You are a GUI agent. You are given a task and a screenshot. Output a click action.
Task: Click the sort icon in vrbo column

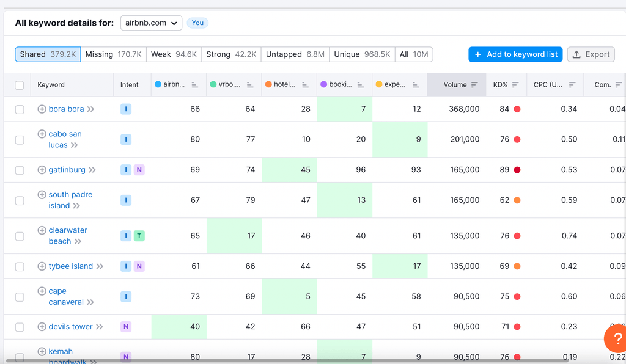pyautogui.click(x=250, y=84)
